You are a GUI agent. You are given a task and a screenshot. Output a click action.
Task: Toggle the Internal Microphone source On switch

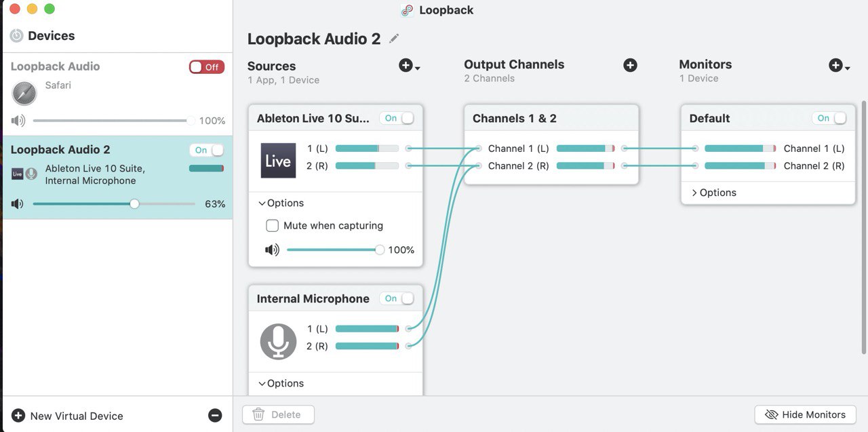(397, 298)
